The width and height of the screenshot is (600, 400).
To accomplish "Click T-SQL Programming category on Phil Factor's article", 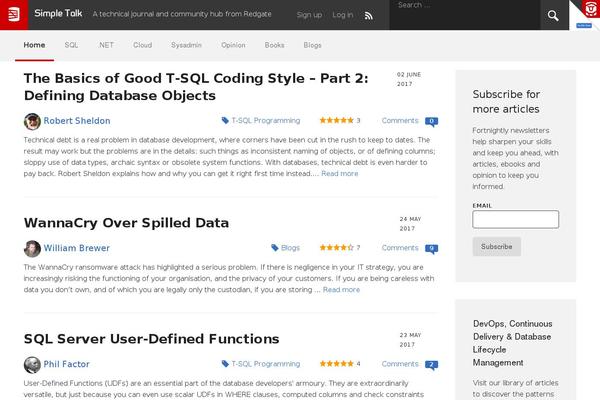I will pos(266,364).
